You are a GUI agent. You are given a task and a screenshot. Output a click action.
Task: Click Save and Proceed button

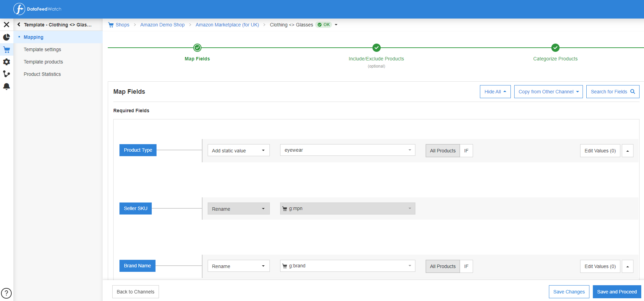click(617, 292)
